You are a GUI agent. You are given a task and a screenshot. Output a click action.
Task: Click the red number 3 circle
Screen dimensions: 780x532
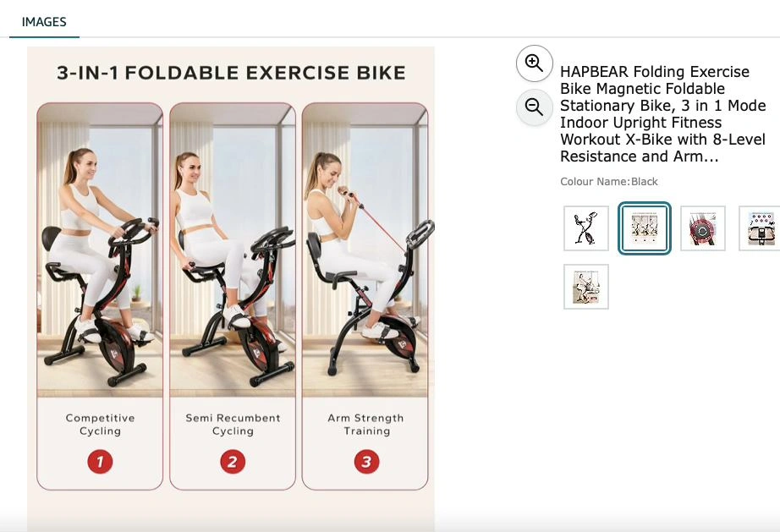click(365, 462)
